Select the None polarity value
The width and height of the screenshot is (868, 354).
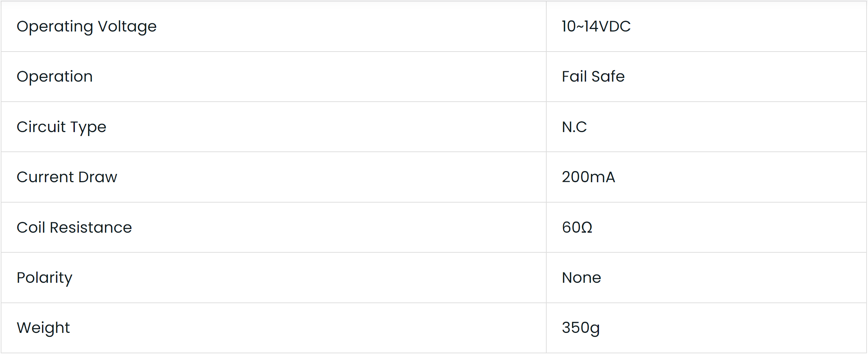point(581,278)
